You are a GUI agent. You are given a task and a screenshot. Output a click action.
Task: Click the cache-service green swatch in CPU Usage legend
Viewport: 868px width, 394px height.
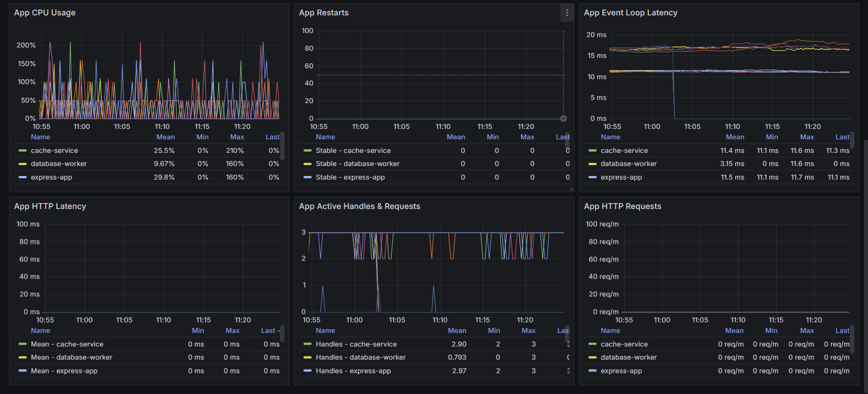click(x=23, y=151)
